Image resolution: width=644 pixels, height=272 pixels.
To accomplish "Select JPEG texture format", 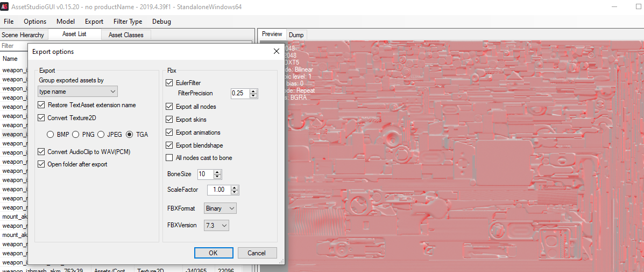I will [x=101, y=134].
